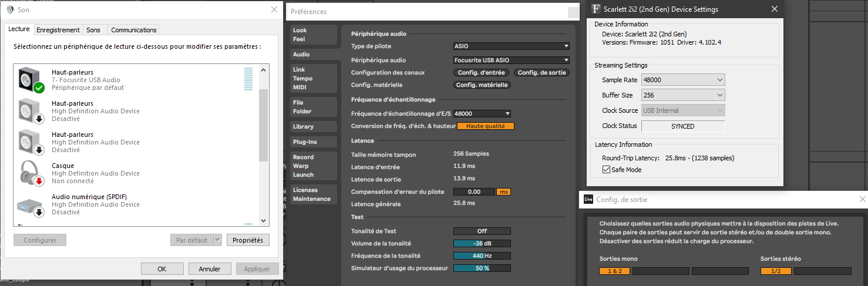This screenshot has height=286, width=868.
Task: Switch to the Communications tab
Action: pos(134,30)
